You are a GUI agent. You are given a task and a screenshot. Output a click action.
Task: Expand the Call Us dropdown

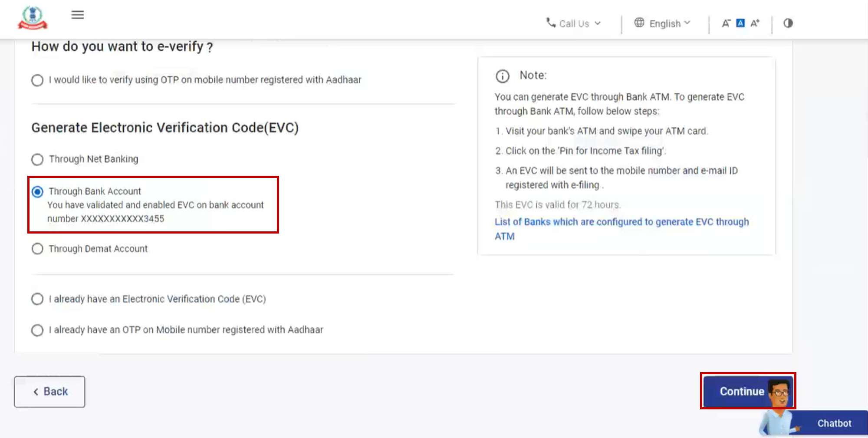point(598,23)
